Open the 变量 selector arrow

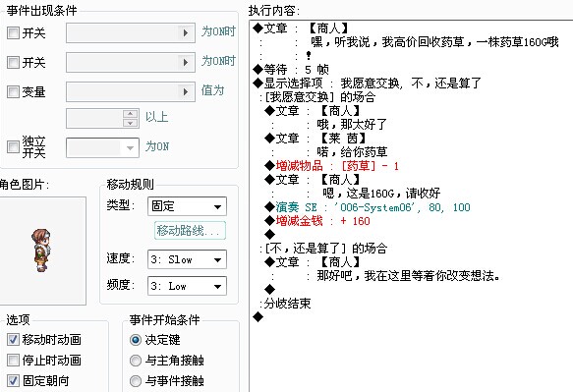coord(186,91)
